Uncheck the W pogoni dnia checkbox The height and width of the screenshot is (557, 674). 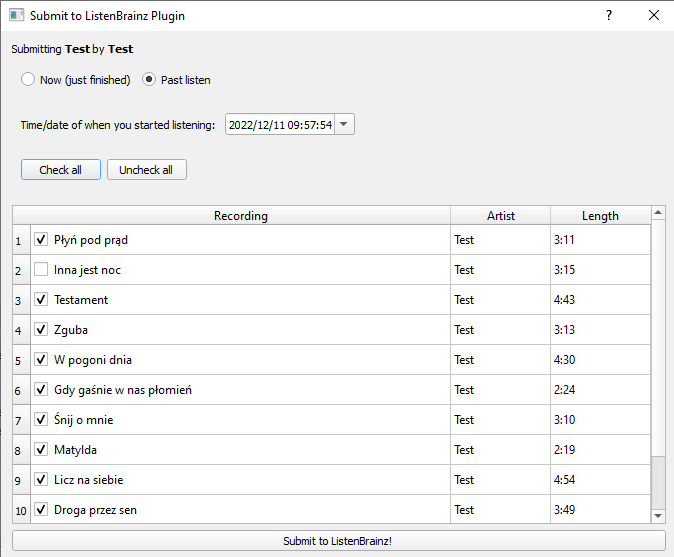[x=41, y=359]
